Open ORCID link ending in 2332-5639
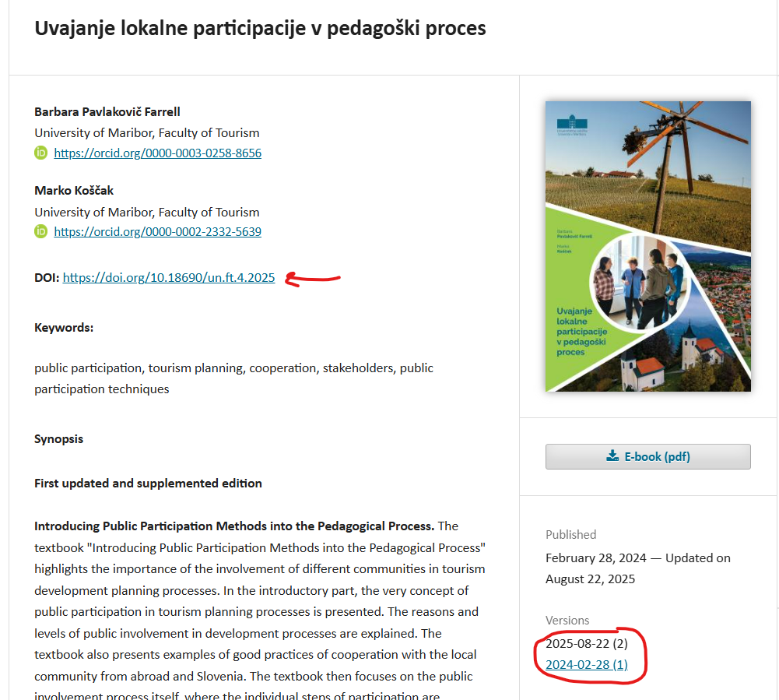The height and width of the screenshot is (700, 779). pos(157,232)
